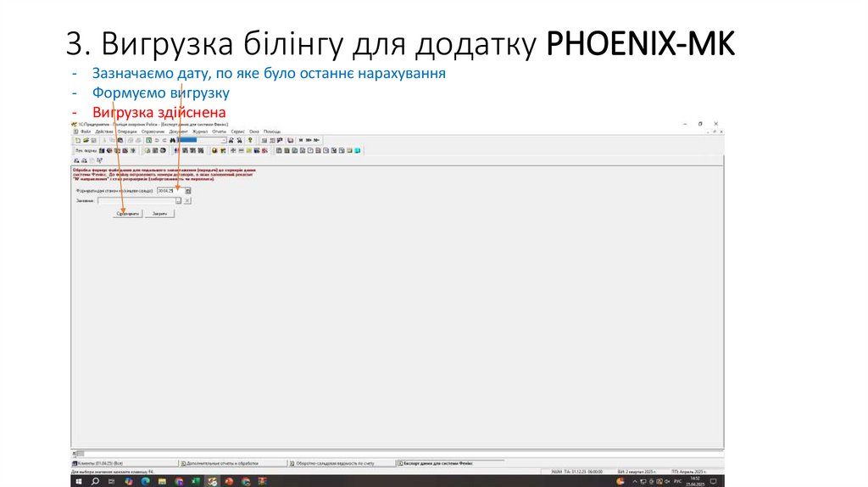
Task: Switch to Экспорт данных для системы Феникс tab
Action: point(449,463)
